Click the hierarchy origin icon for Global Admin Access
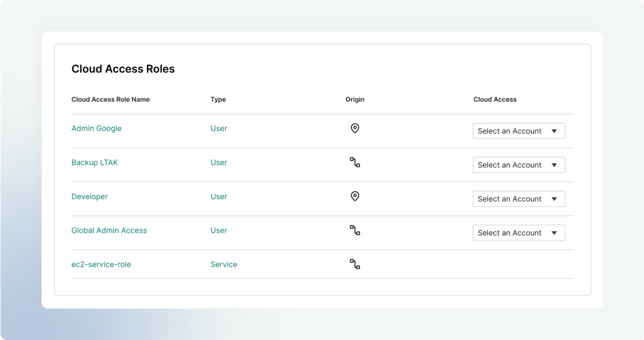Image resolution: width=644 pixels, height=340 pixels. [355, 230]
